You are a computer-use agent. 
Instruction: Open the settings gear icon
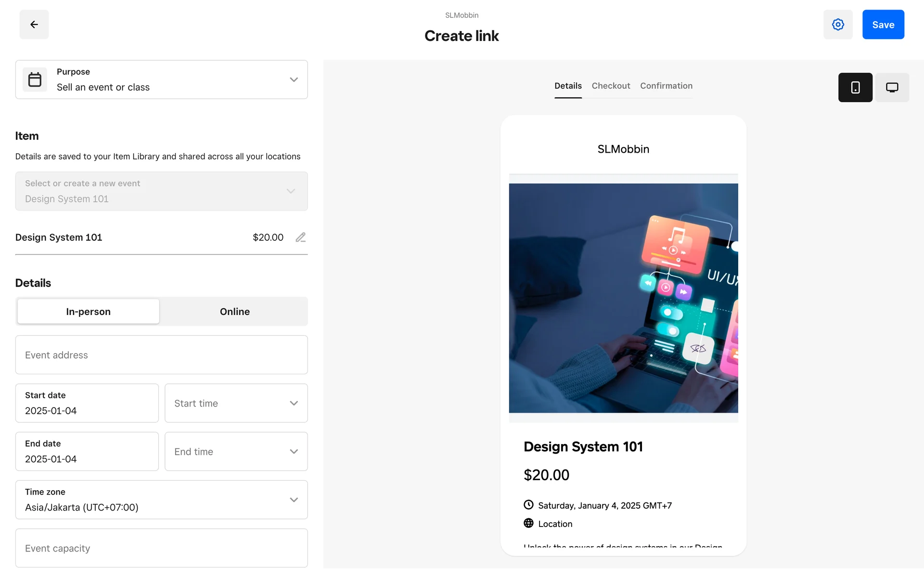pos(838,25)
